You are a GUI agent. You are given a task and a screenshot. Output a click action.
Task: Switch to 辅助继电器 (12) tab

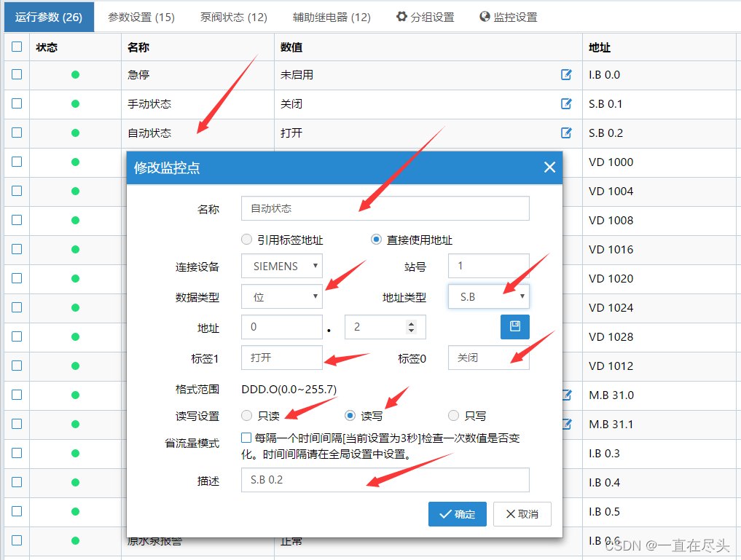click(332, 17)
